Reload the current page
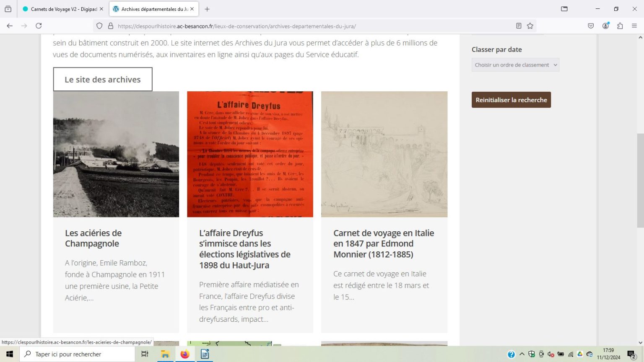This screenshot has height=362, width=644. point(39,26)
